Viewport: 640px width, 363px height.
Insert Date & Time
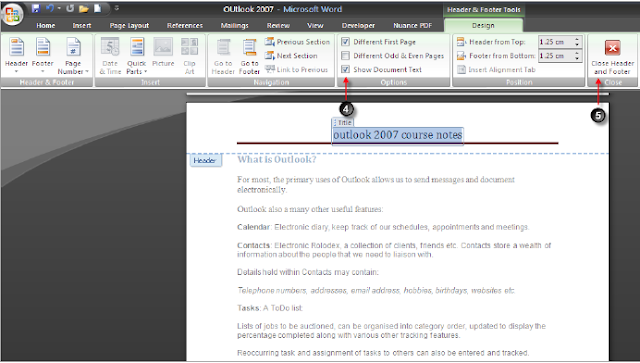click(110, 56)
